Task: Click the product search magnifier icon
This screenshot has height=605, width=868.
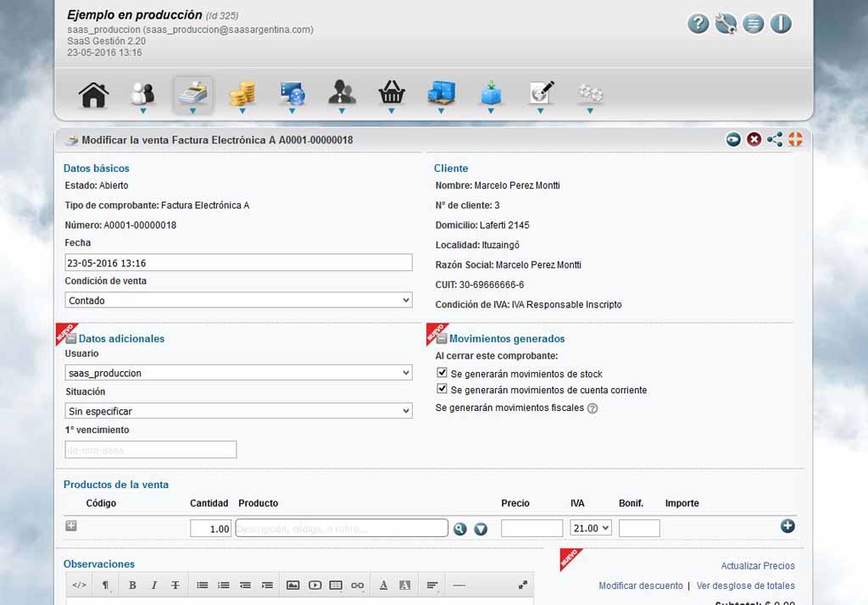Action: click(x=460, y=529)
